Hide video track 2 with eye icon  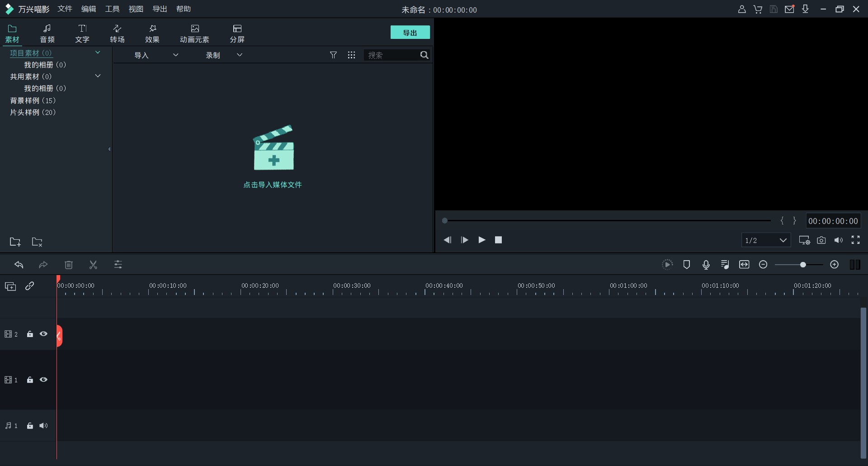pyautogui.click(x=43, y=334)
